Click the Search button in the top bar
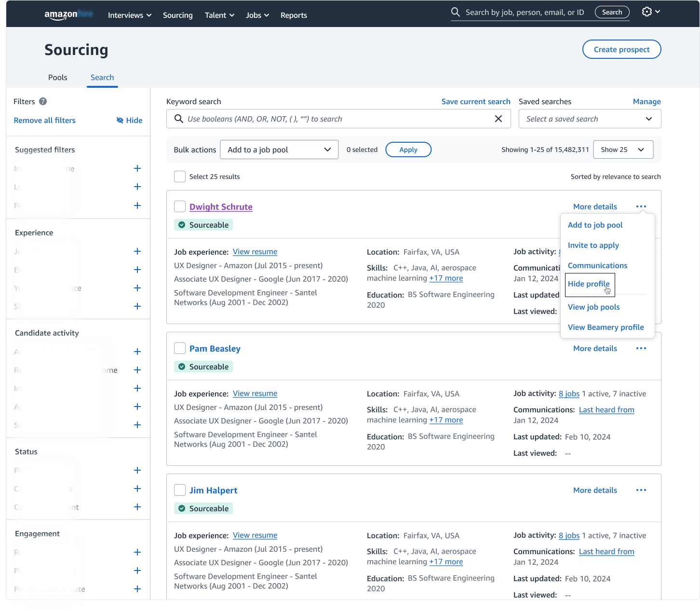 [x=612, y=12]
